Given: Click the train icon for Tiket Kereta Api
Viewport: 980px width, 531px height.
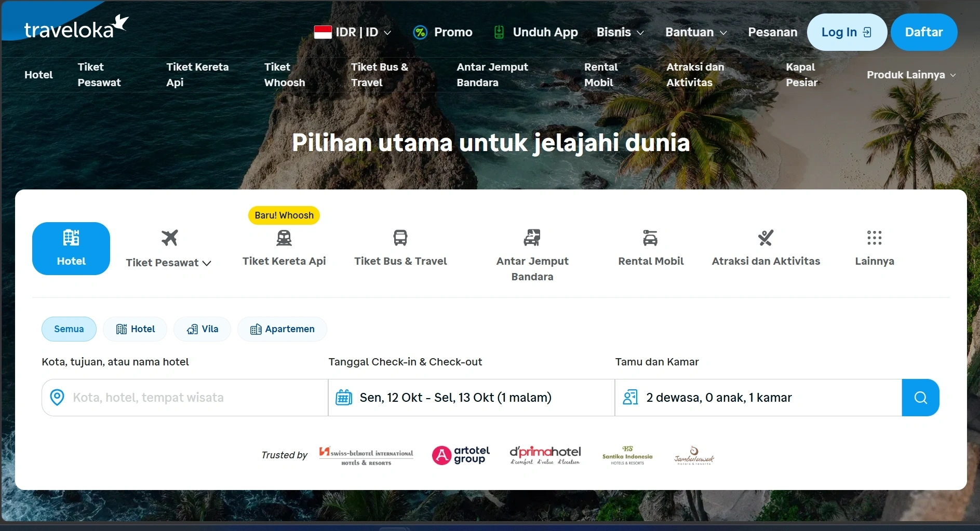Looking at the screenshot, I should coord(284,238).
